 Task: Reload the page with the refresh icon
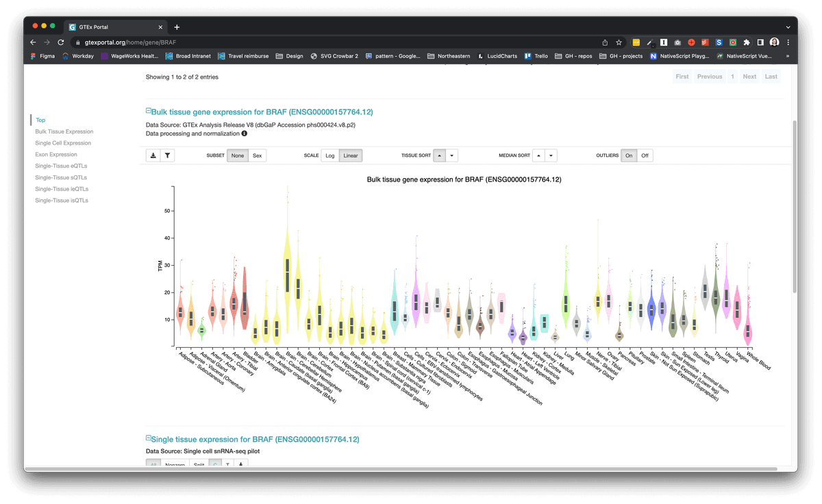click(x=61, y=42)
